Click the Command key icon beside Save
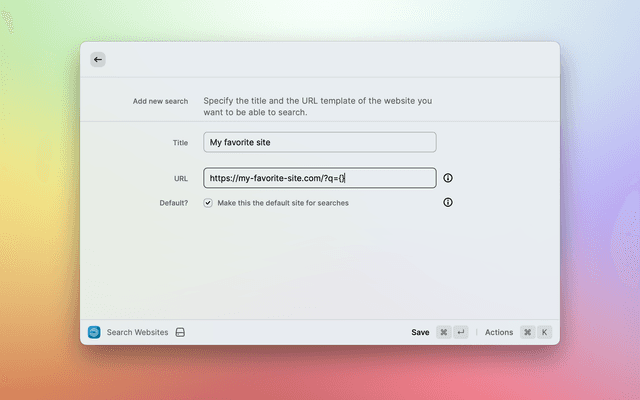640x400 pixels. (444, 332)
